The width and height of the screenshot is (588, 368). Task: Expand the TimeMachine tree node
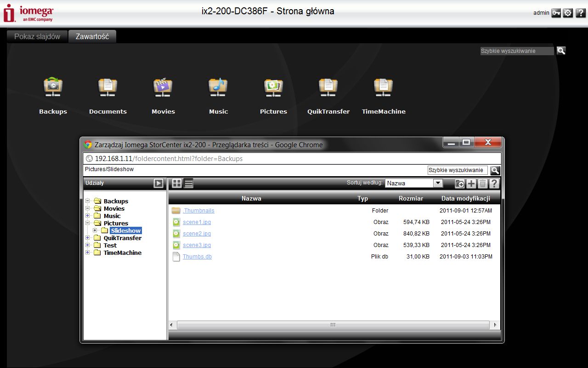88,253
